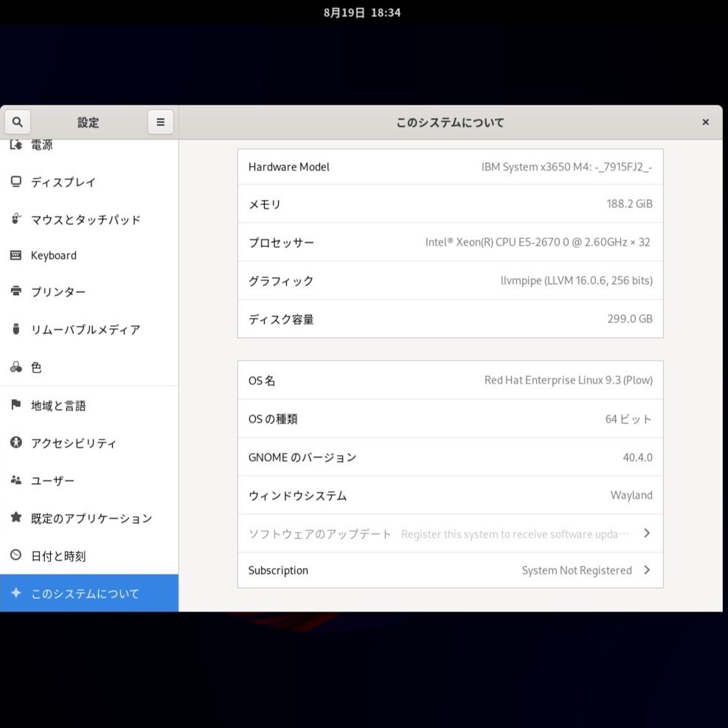Click the accessibility person icon
728x728 pixels.
(x=15, y=443)
